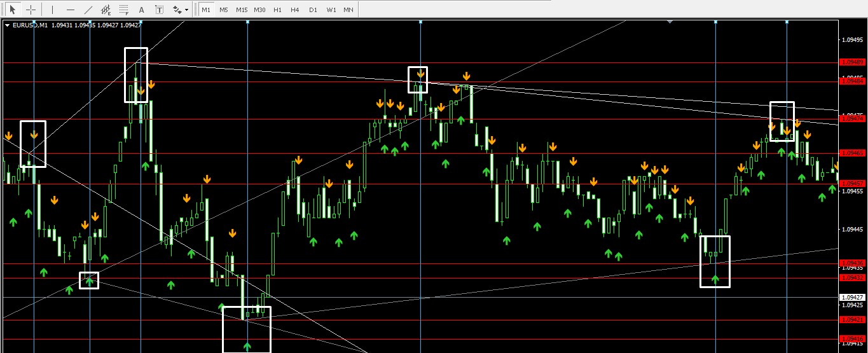Switch chart to M30 timeframe
The height and width of the screenshot is (353, 868).
[x=259, y=10]
